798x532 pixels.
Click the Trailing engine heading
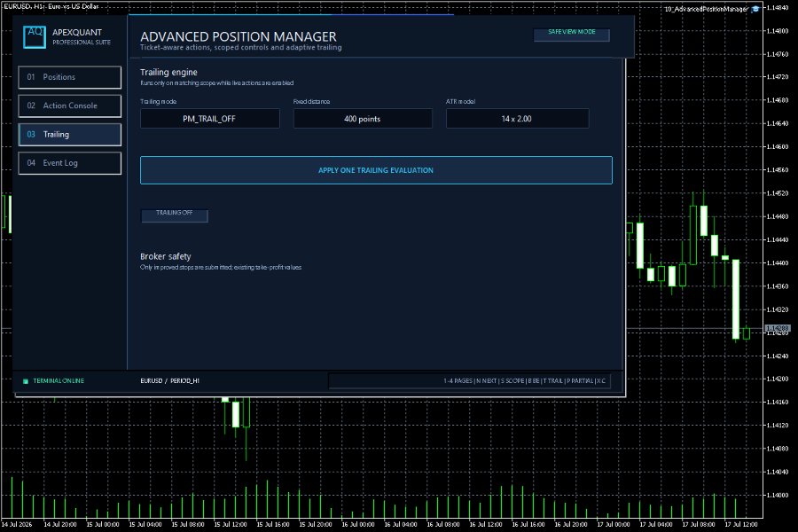[x=168, y=73]
